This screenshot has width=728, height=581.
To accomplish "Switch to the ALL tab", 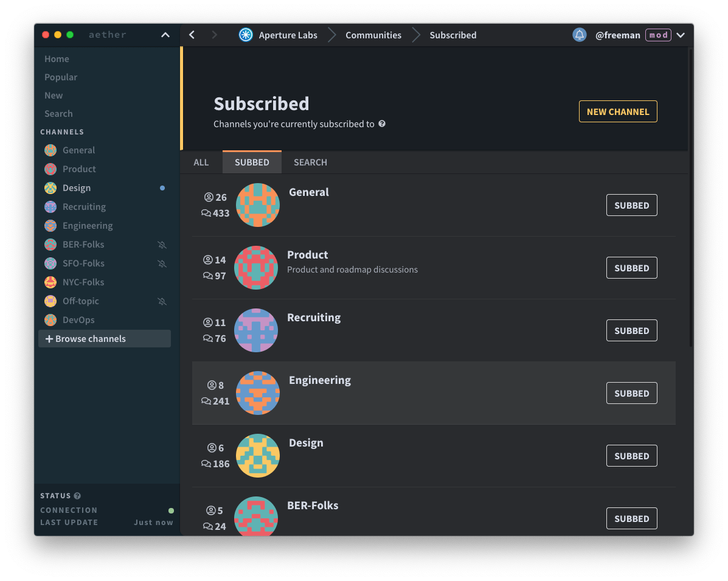I will tap(201, 162).
